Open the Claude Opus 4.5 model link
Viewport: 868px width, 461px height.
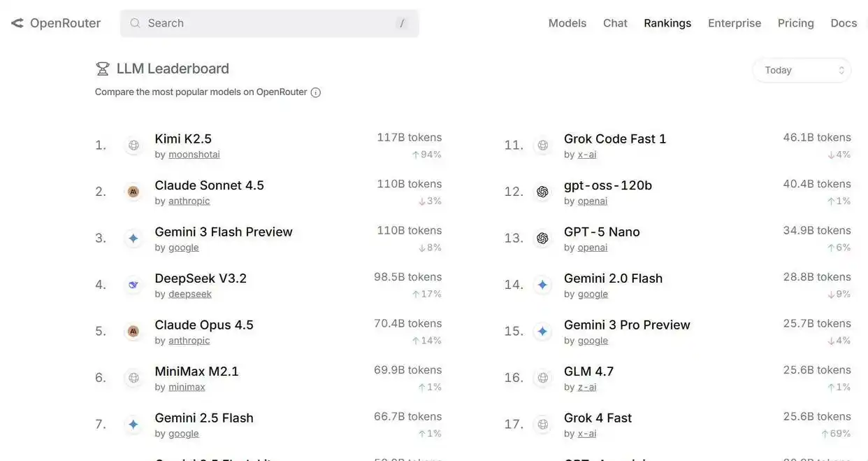pos(204,325)
